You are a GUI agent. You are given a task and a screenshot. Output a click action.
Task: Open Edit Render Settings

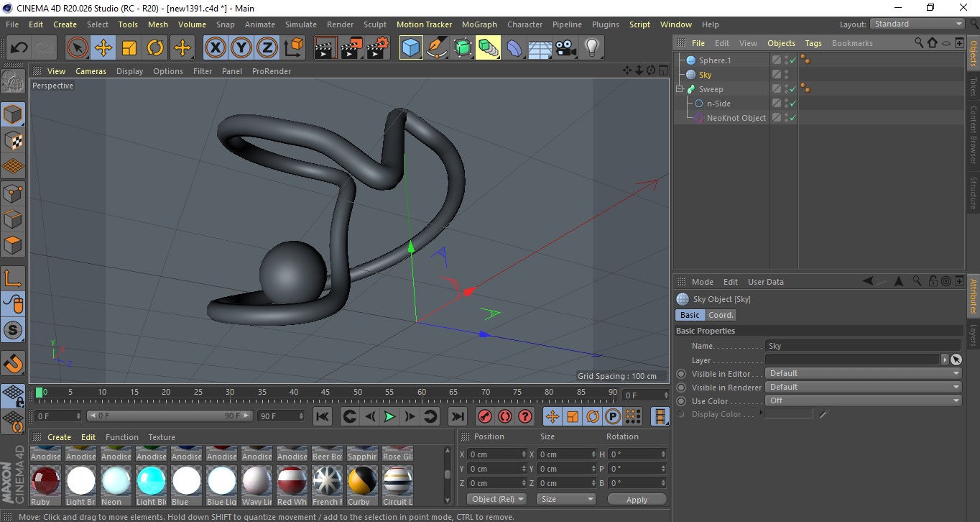(x=378, y=48)
